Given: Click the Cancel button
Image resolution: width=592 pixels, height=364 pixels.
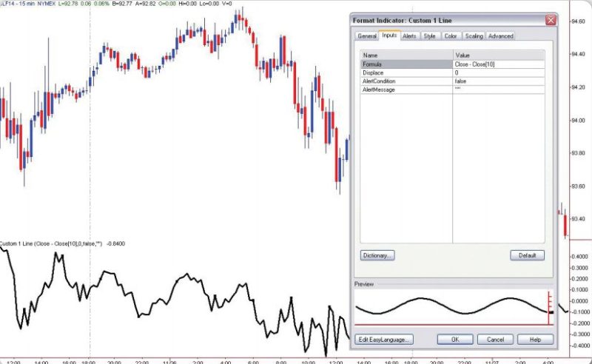Looking at the screenshot, I should point(495,340).
